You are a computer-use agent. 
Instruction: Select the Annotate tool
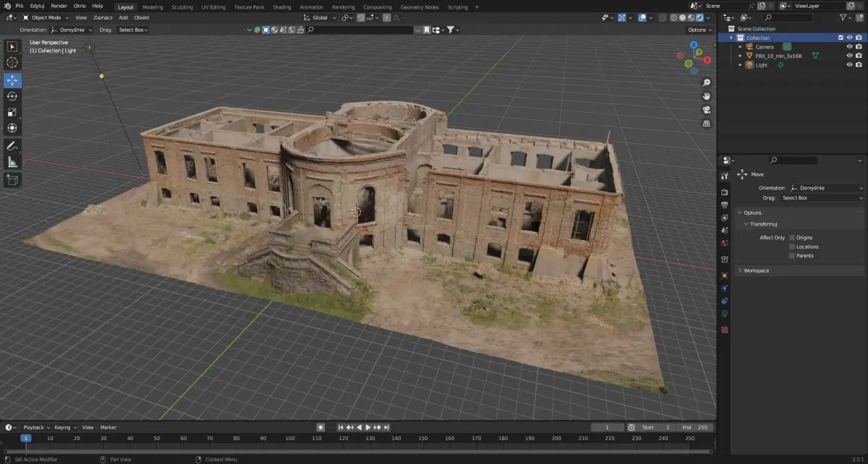12,146
